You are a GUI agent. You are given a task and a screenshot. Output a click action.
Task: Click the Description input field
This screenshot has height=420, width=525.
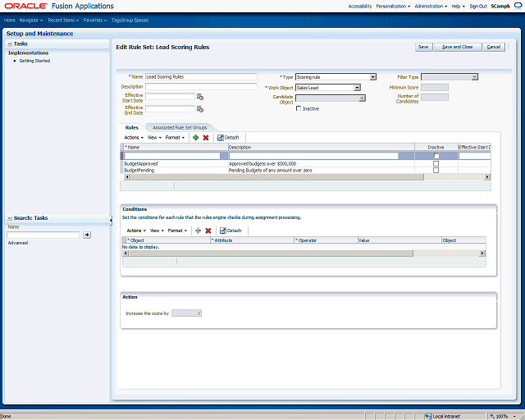pos(201,86)
